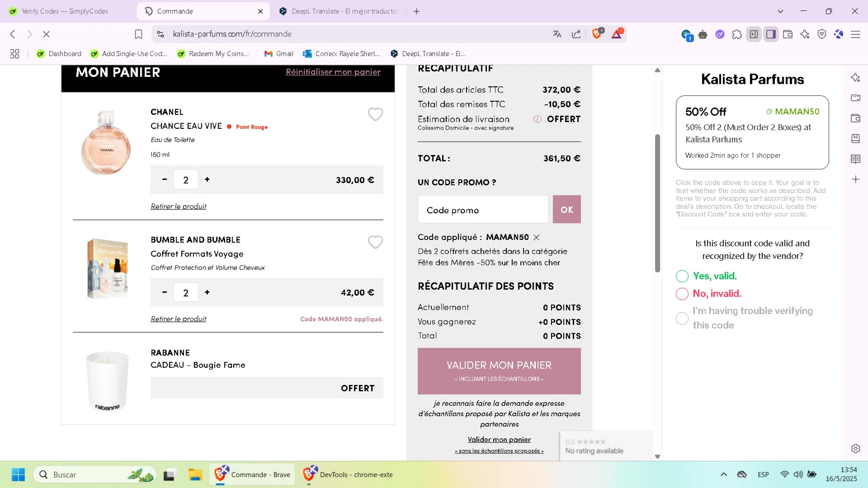Click Retirer le produit for Bumble
868x488 pixels.
pyautogui.click(x=178, y=319)
